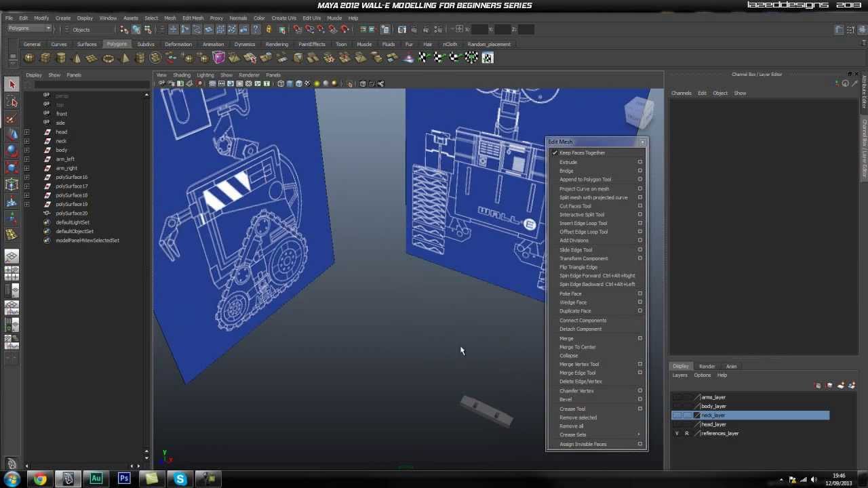Switch to the Anim layer tab
Screen dimensions: 868x488
click(x=731, y=366)
